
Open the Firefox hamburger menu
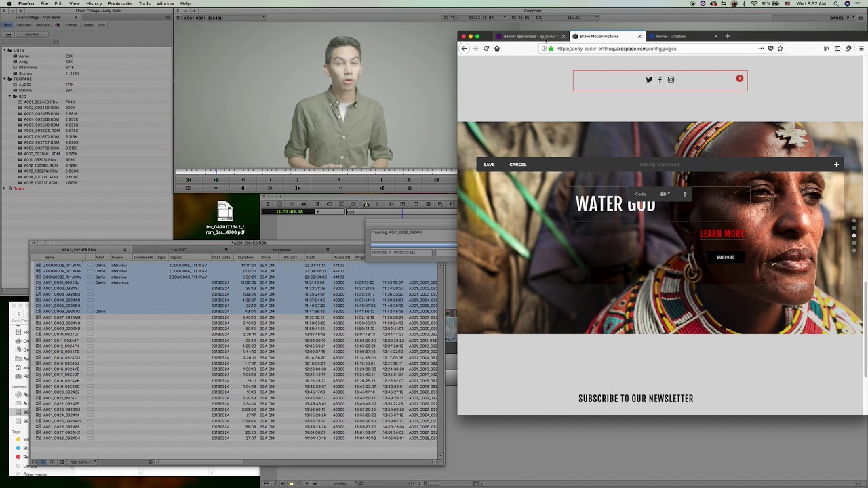coord(861,48)
